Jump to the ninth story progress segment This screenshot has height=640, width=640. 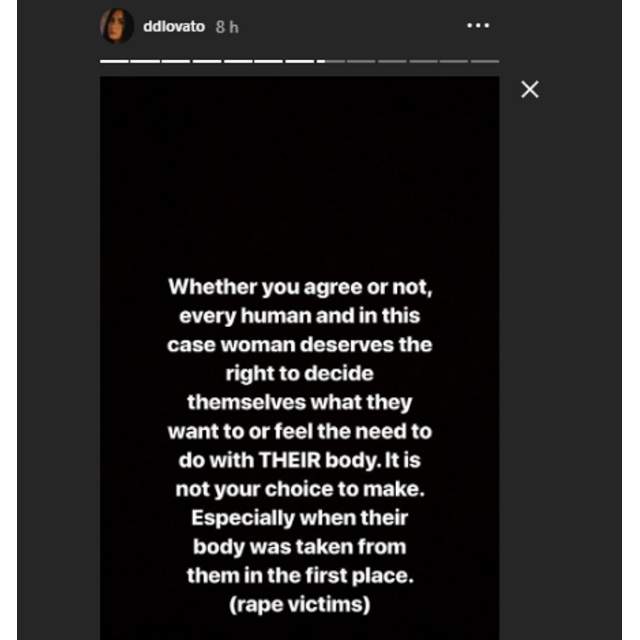pos(361,61)
